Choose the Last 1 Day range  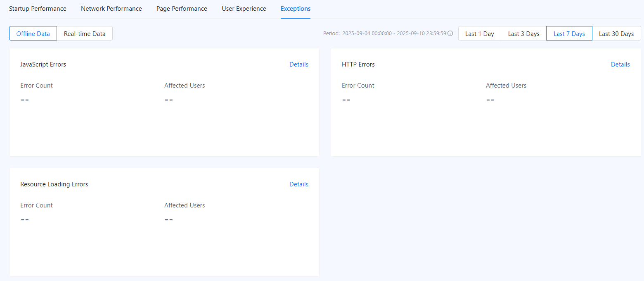[479, 34]
